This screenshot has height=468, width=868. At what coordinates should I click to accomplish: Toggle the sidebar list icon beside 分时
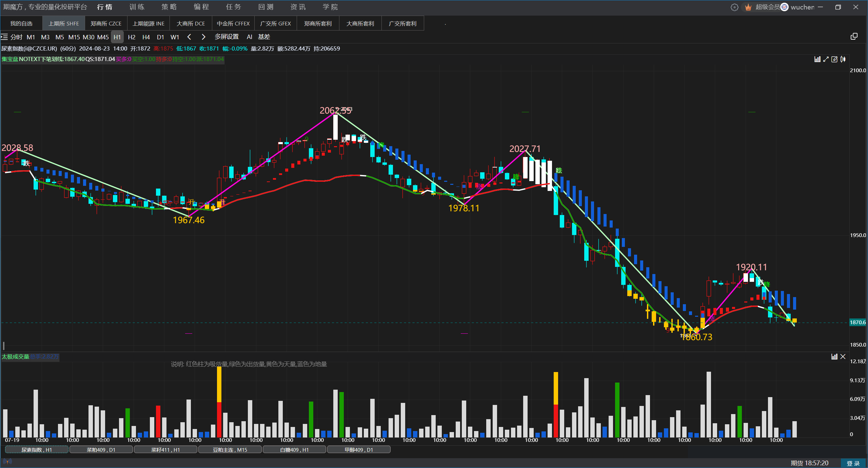4,37
